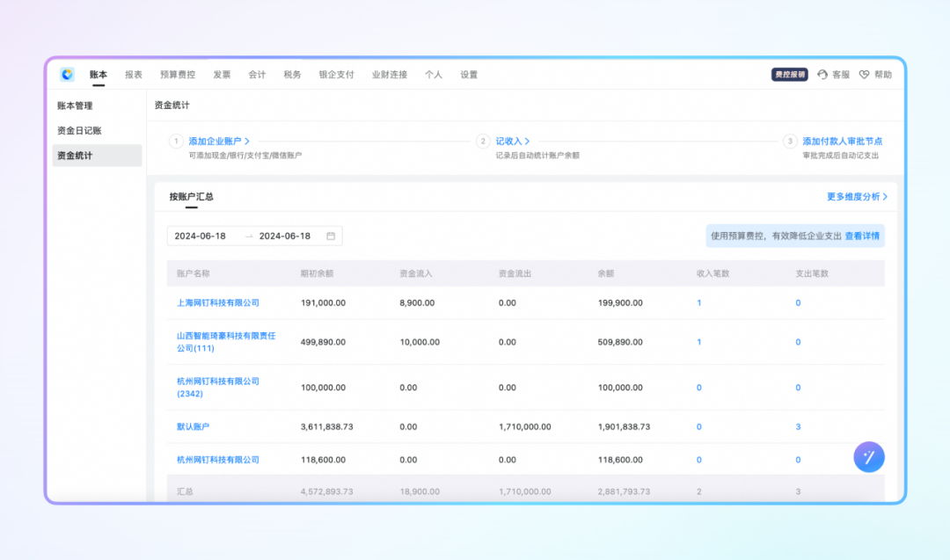
Task: Open 上海网钉科技有限公司 account link
Action: [x=218, y=303]
